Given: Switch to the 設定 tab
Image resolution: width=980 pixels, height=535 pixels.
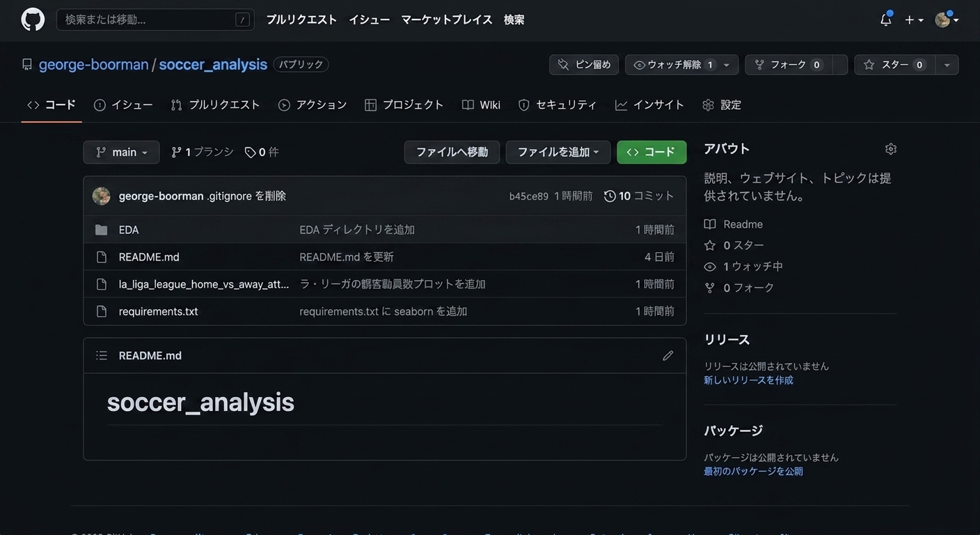Looking at the screenshot, I should [x=722, y=104].
